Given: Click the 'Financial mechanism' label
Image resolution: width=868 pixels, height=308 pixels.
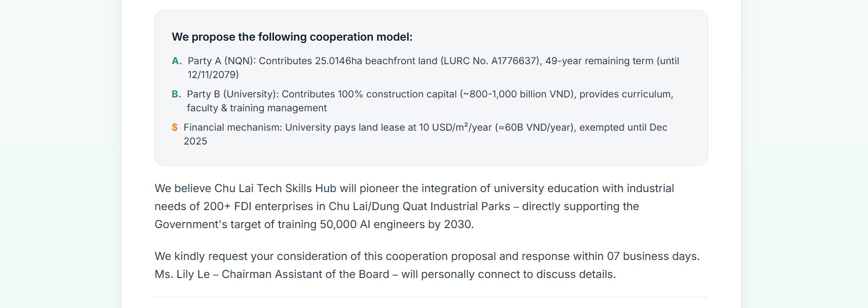Looking at the screenshot, I should (232, 127).
